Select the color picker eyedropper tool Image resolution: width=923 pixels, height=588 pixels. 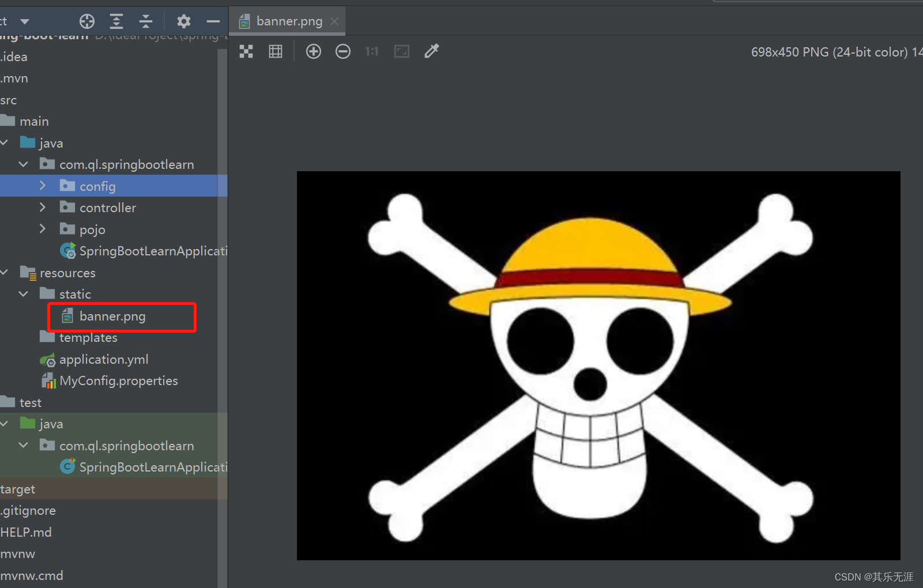point(432,51)
